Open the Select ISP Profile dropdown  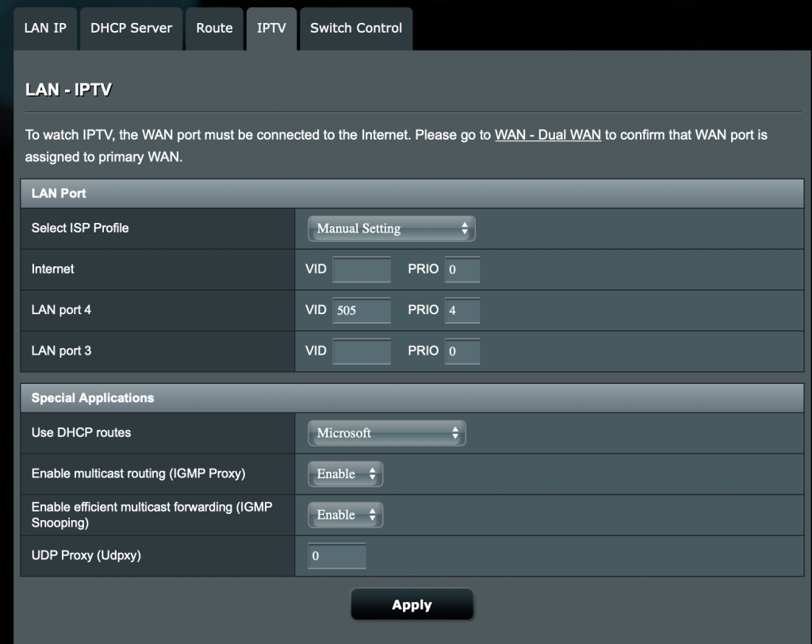tap(391, 228)
